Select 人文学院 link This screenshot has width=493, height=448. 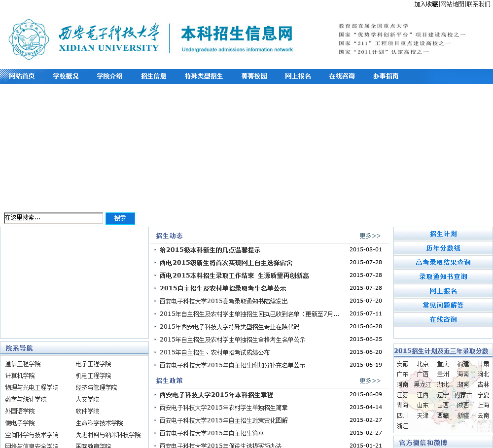coord(87,400)
